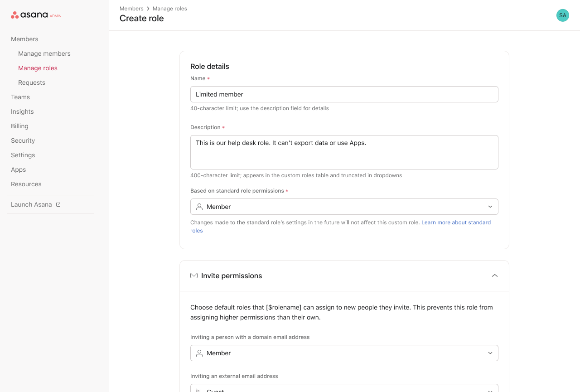Open the Billing section

tap(19, 126)
